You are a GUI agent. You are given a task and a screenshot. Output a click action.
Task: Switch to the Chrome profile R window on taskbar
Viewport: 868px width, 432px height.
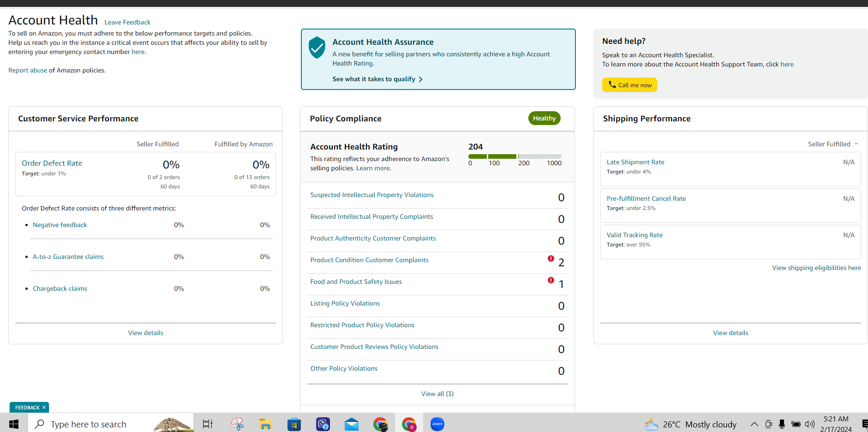point(409,424)
